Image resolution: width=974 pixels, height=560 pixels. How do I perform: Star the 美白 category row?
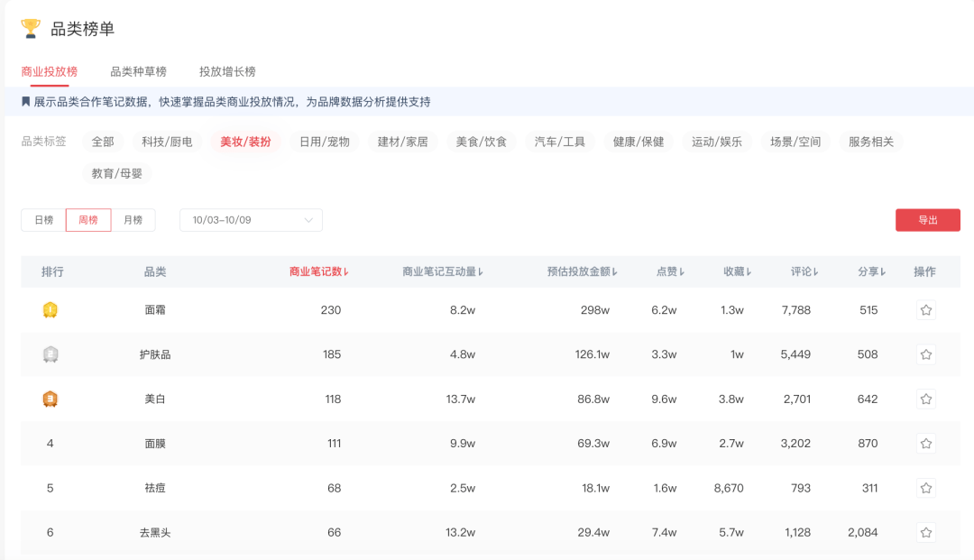(925, 399)
